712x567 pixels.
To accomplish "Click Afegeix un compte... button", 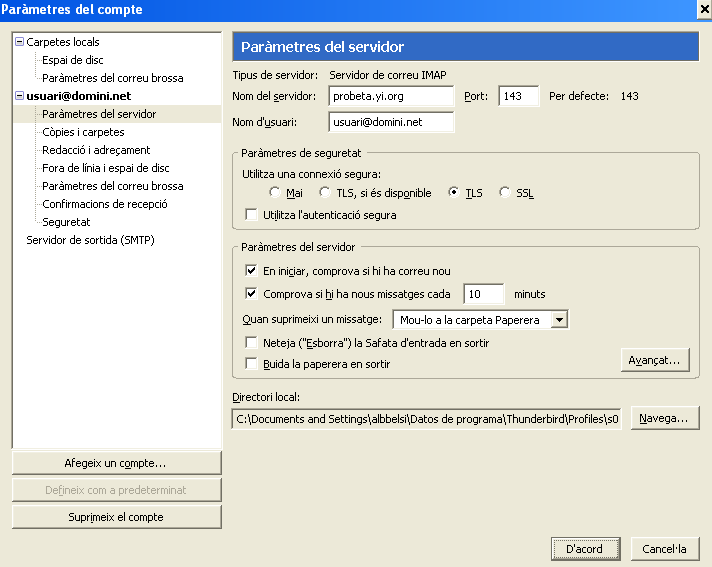I will pos(117,463).
